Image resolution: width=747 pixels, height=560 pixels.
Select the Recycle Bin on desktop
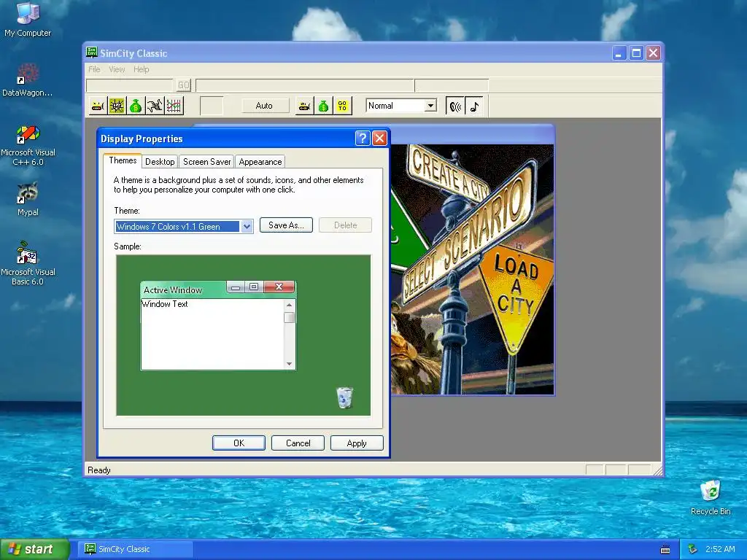(x=711, y=497)
